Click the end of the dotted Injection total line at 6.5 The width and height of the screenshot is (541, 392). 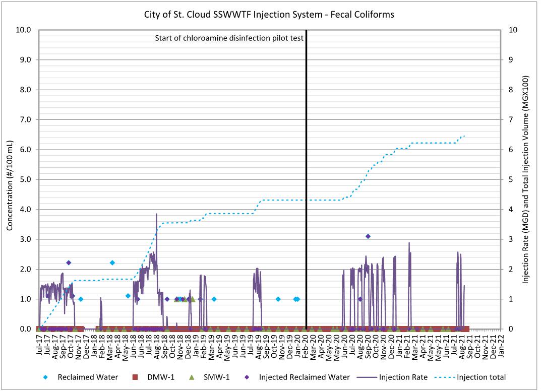(464, 136)
